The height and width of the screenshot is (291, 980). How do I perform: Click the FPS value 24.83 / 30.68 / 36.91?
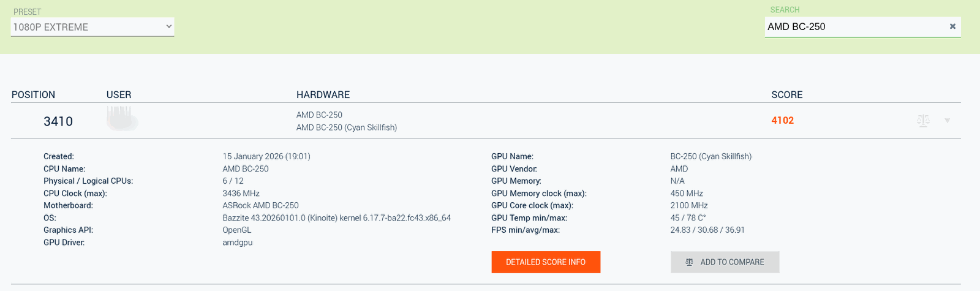coord(707,230)
